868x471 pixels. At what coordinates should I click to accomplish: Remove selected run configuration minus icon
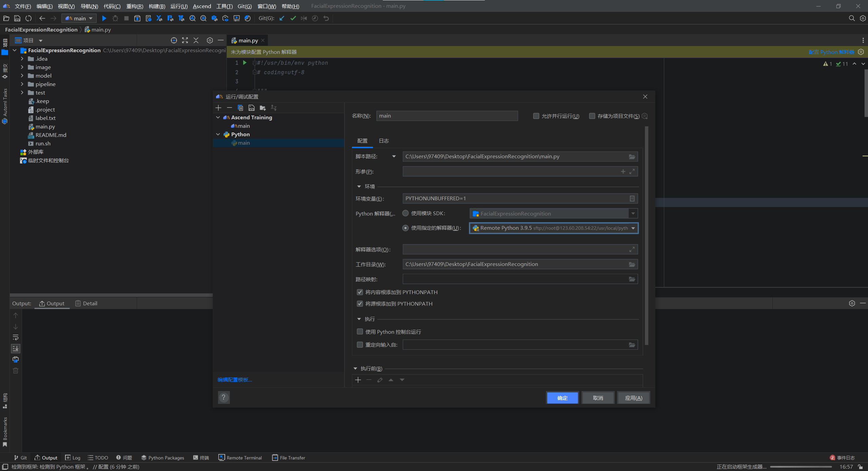230,108
